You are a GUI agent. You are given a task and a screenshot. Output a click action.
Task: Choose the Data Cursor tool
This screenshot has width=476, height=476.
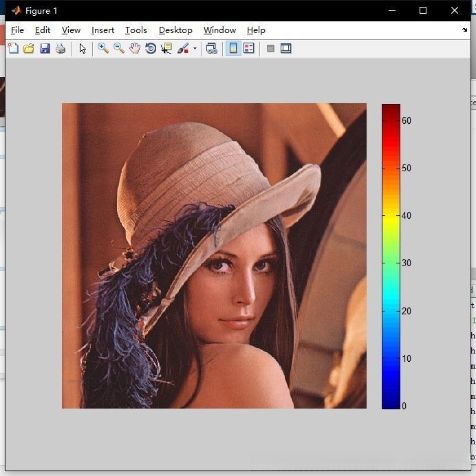pos(166,48)
